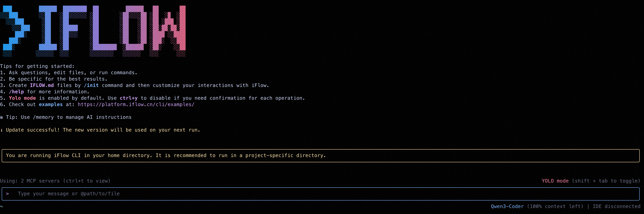This screenshot has width=644, height=214.
Task: Open the platform.iflow.cn examples link
Action: pyautogui.click(x=136, y=105)
